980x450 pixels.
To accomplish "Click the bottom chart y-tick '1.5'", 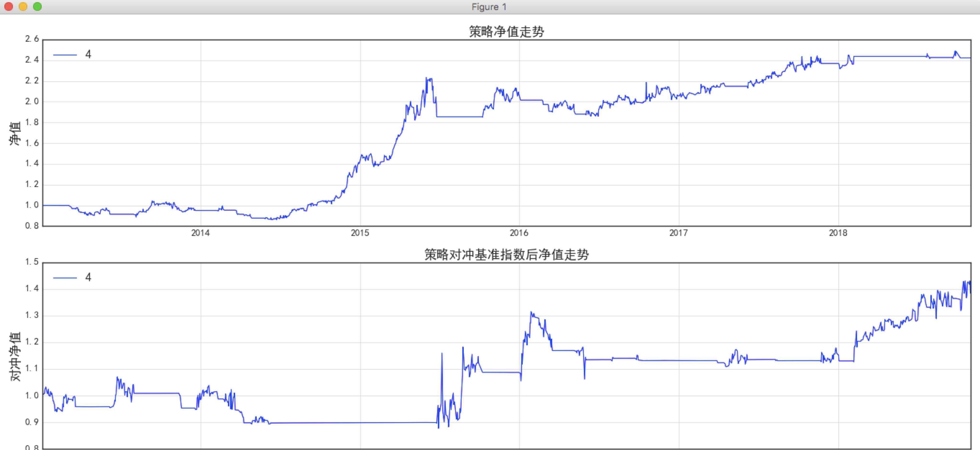I will pyautogui.click(x=32, y=262).
